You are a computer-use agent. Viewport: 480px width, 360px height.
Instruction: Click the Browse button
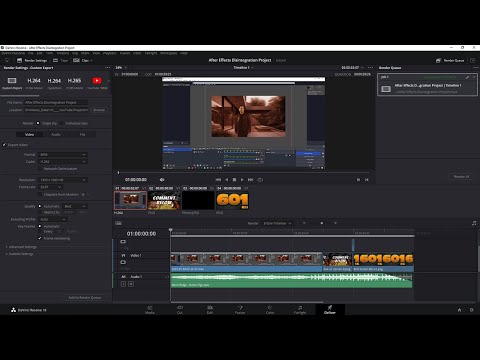coord(99,110)
